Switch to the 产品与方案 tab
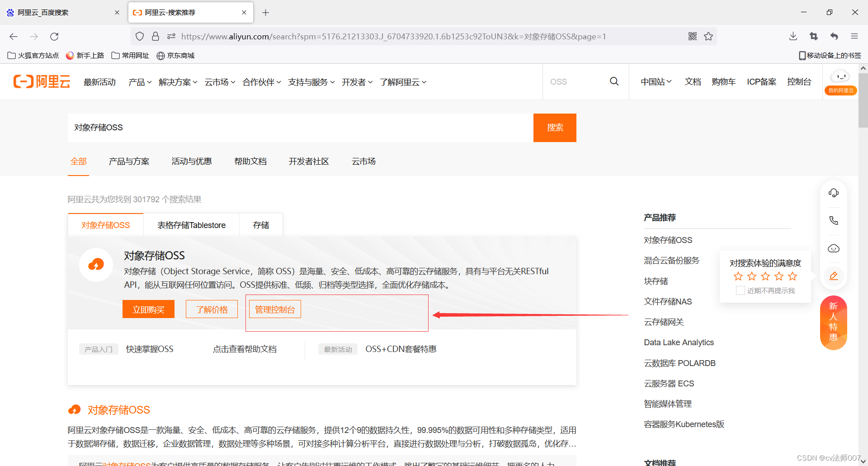 tap(129, 162)
